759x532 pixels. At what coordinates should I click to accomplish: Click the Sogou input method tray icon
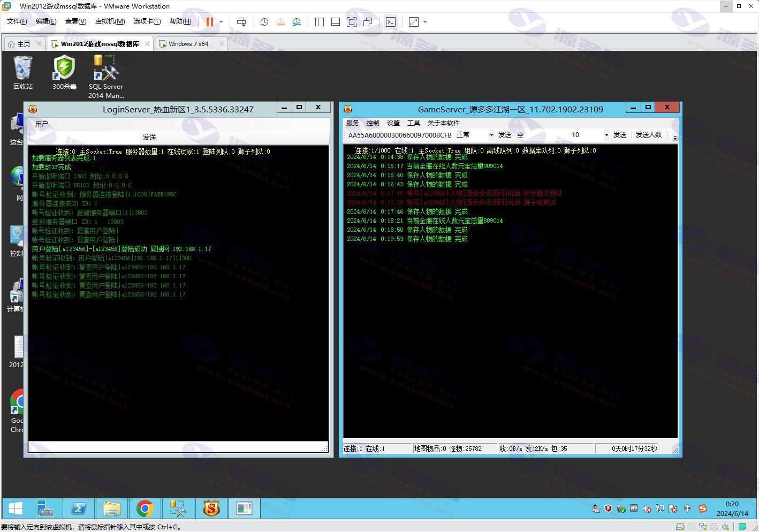(x=703, y=508)
